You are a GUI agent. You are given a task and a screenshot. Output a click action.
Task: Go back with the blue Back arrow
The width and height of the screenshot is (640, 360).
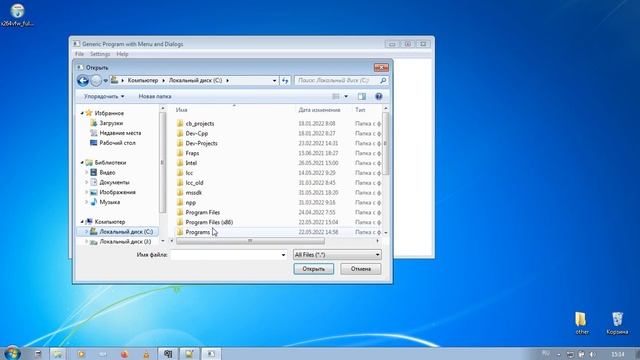click(83, 80)
